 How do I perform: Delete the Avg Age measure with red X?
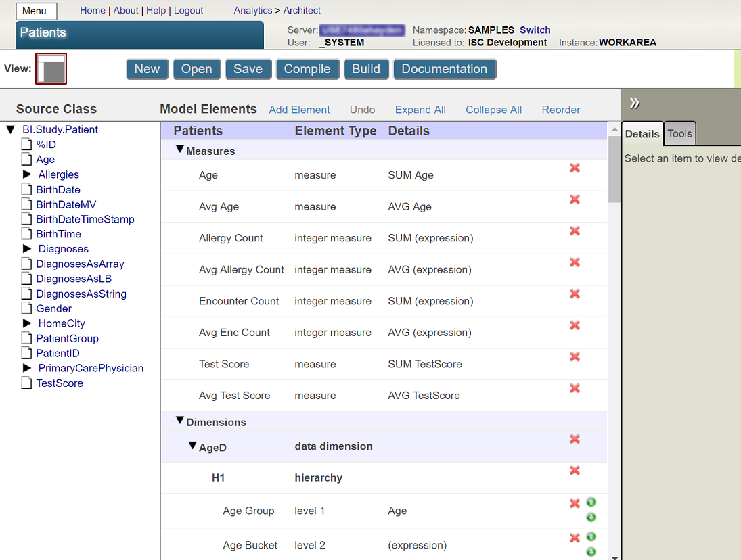[575, 200]
